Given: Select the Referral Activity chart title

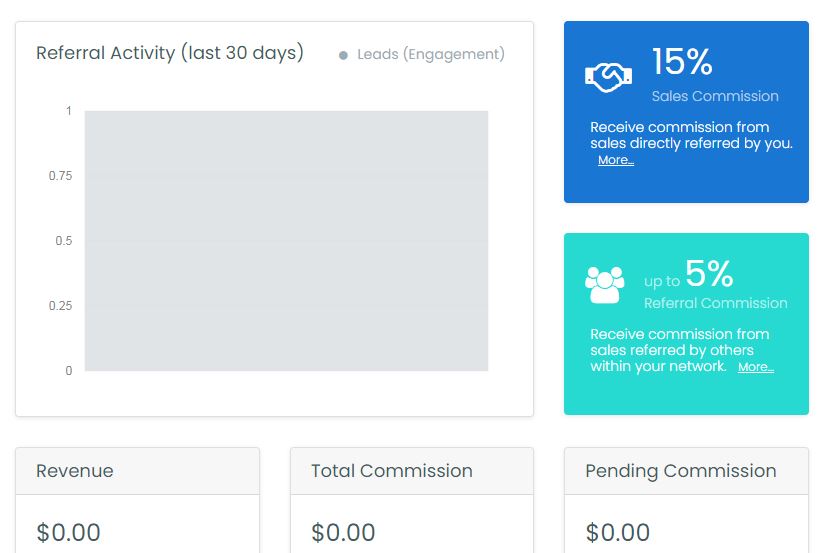Looking at the screenshot, I should pos(170,53).
